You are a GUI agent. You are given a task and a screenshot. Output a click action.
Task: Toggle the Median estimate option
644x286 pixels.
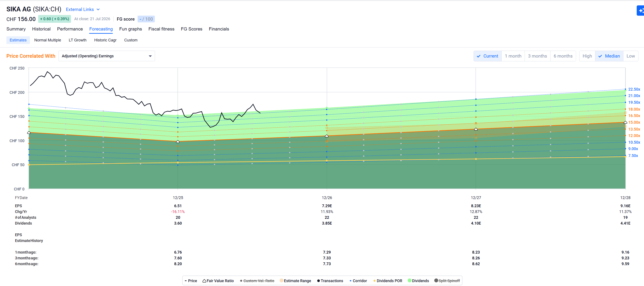coord(609,56)
